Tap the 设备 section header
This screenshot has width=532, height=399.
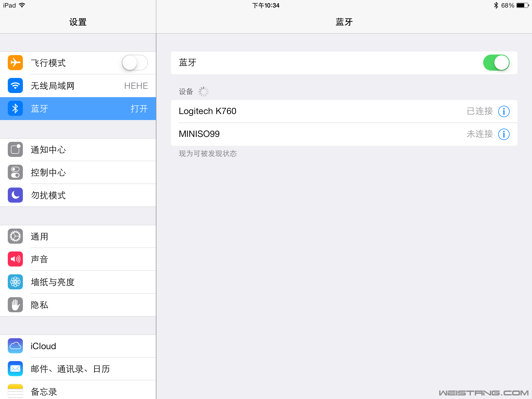(x=186, y=91)
